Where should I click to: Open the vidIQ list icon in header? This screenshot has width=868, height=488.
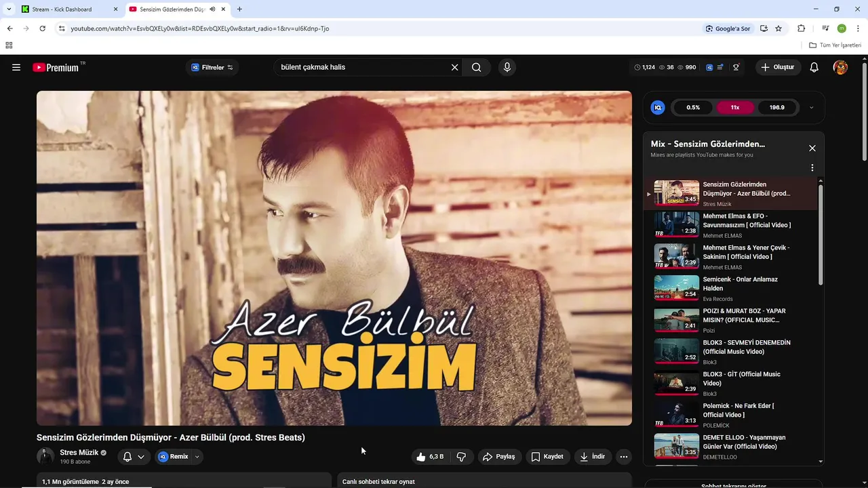(720, 67)
